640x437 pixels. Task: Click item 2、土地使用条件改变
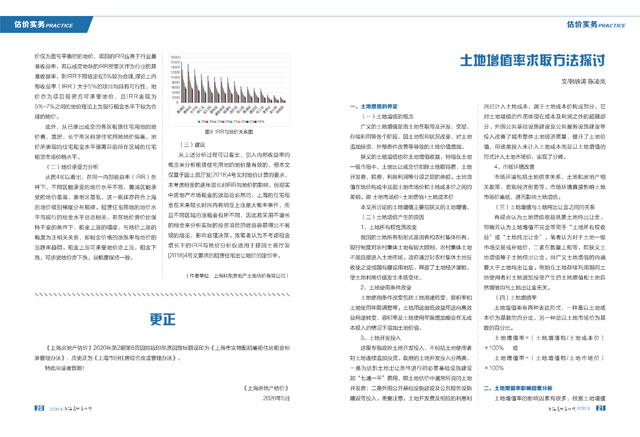pyautogui.click(x=386, y=288)
